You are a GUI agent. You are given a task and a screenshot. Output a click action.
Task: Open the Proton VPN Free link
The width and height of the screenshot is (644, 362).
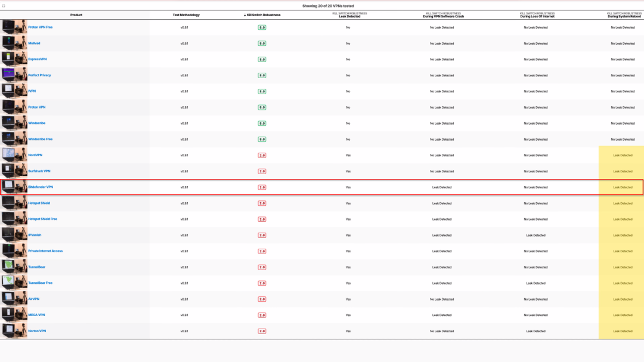pyautogui.click(x=41, y=27)
